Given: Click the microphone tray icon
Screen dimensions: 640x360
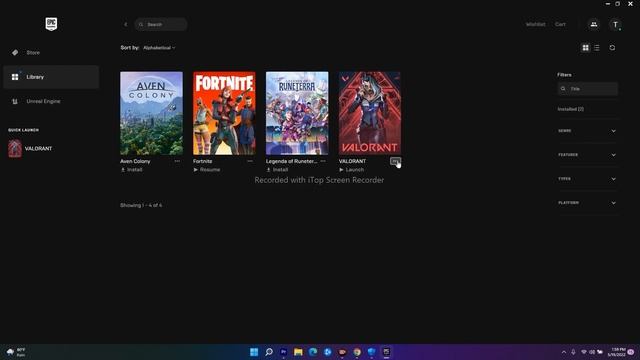Looking at the screenshot, I should (x=573, y=352).
